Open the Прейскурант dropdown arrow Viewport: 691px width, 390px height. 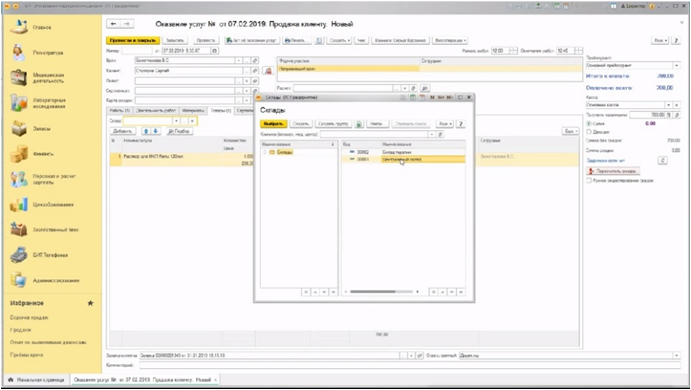(676, 65)
